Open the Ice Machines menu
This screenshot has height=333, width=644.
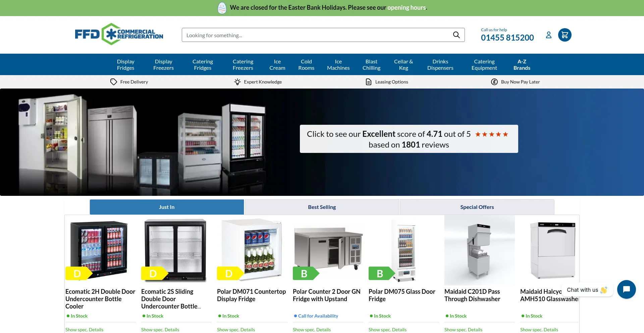click(338, 65)
